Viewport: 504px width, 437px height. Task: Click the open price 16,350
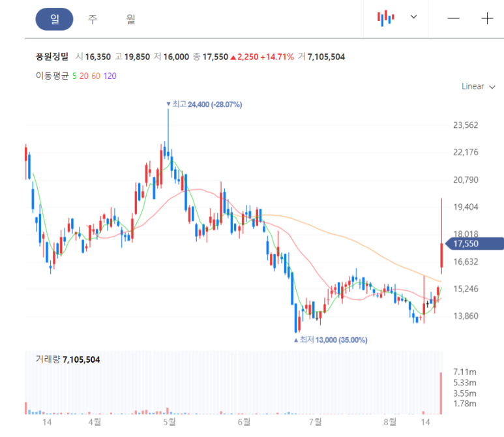click(98, 57)
